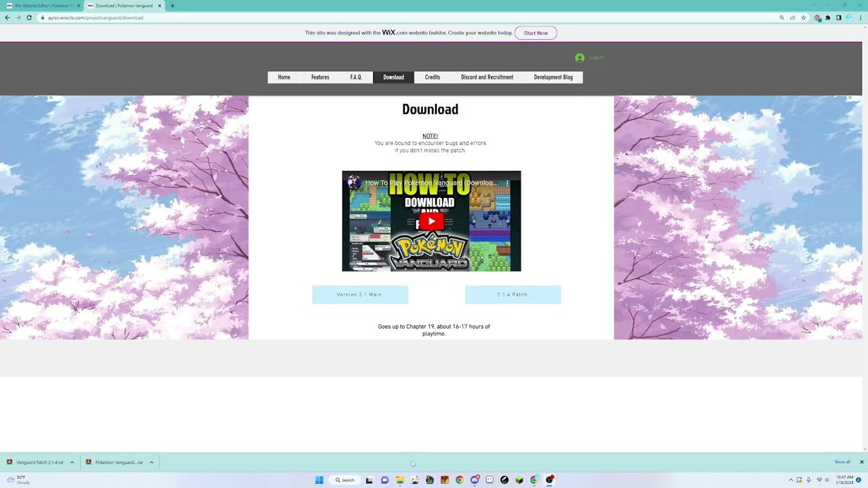Viewport: 868px width, 488px height.
Task: Open the zoom control in address bar
Action: coord(782,18)
